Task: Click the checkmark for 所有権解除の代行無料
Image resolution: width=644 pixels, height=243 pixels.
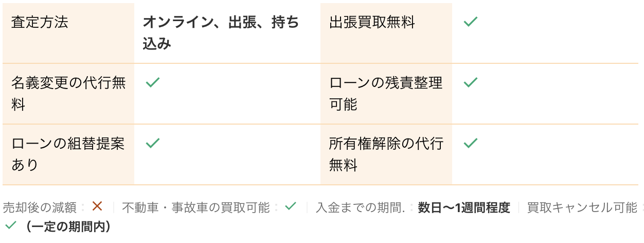Action: point(471,143)
